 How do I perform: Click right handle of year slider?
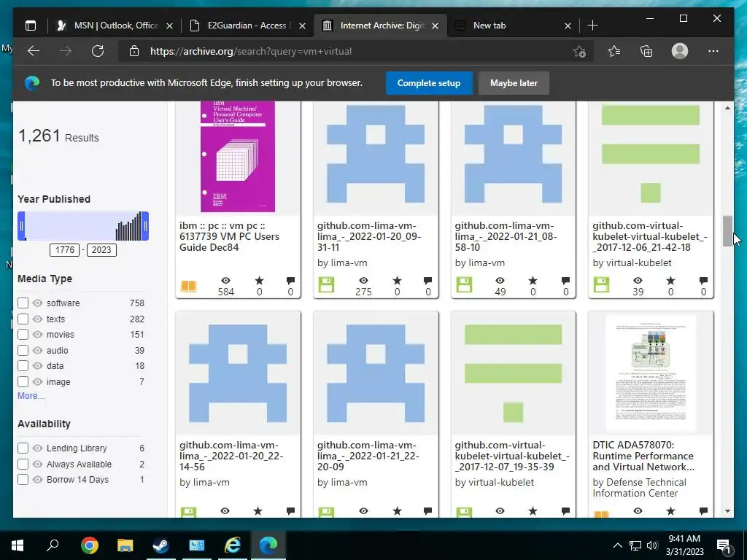pyautogui.click(x=145, y=226)
